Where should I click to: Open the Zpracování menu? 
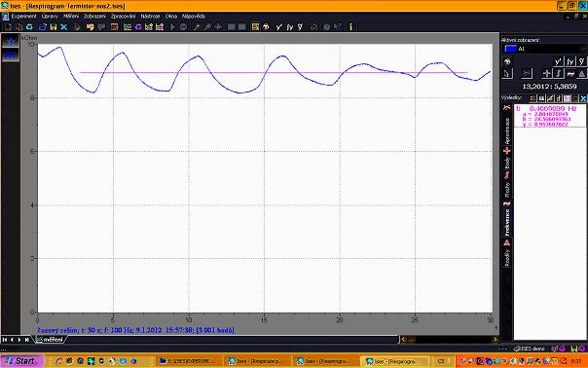pyautogui.click(x=123, y=17)
